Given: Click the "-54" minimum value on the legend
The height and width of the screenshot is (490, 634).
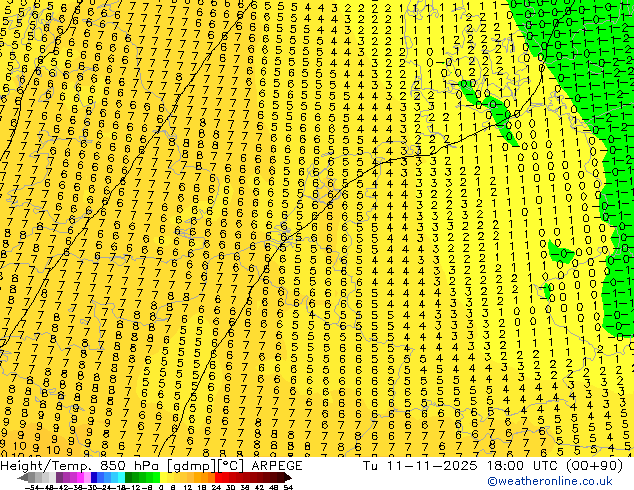Looking at the screenshot, I should coord(32,487).
